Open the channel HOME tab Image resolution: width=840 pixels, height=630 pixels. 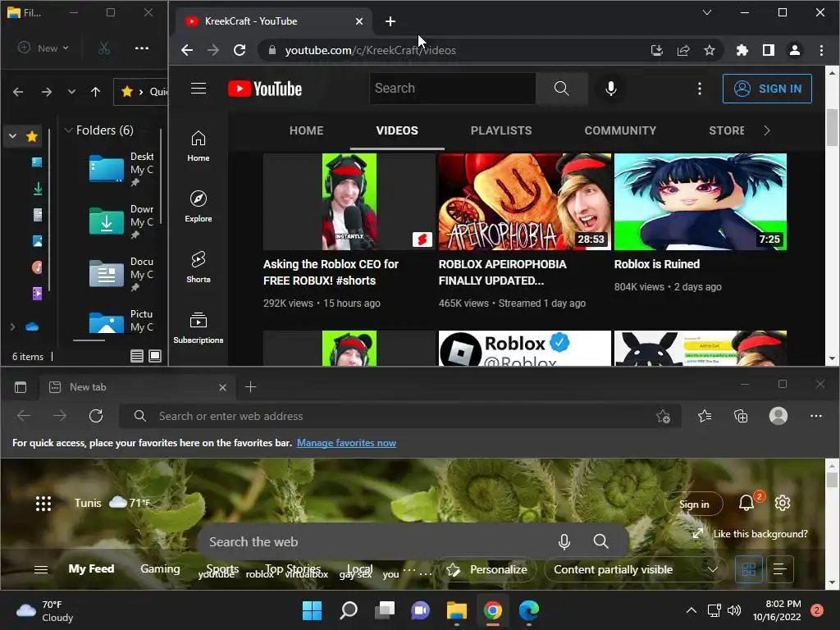(x=307, y=130)
